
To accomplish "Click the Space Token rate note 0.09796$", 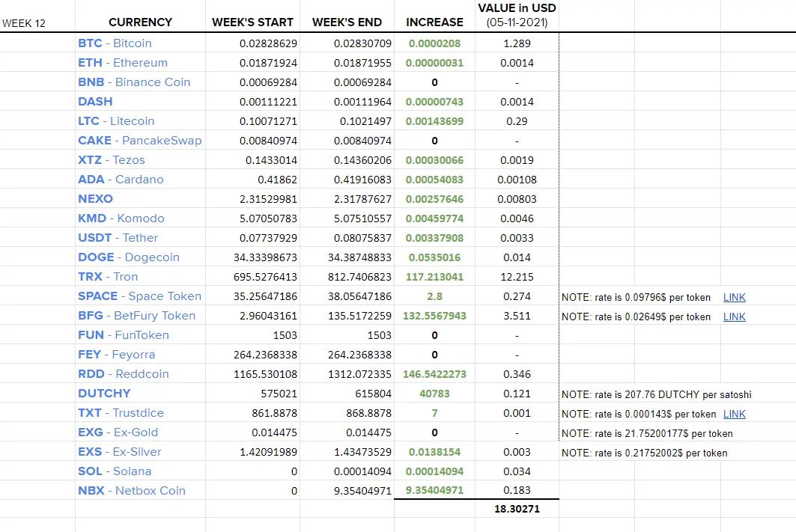I will pyautogui.click(x=636, y=297).
